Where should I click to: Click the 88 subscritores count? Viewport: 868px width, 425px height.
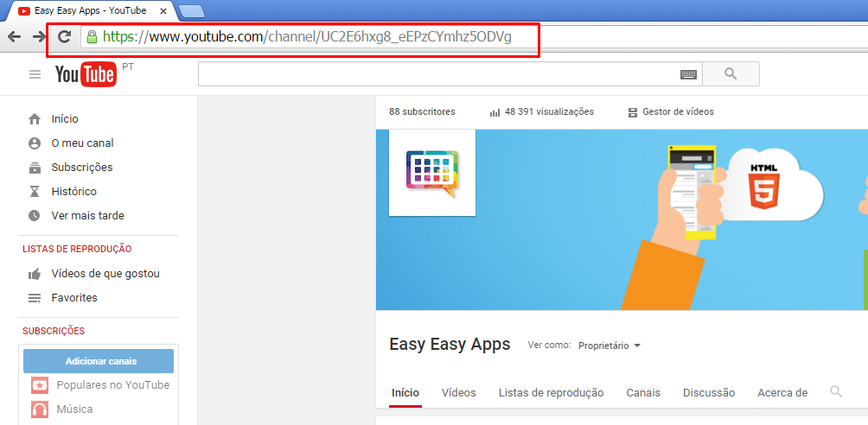(422, 111)
